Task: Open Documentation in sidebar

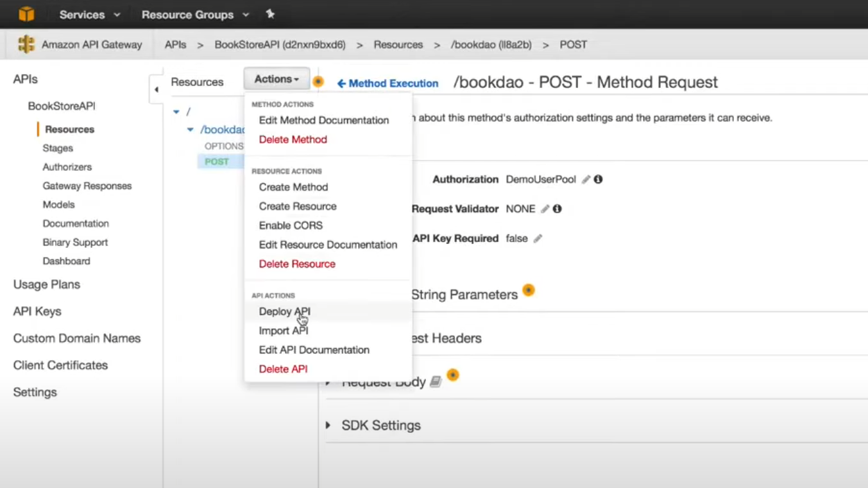Action: pyautogui.click(x=76, y=223)
